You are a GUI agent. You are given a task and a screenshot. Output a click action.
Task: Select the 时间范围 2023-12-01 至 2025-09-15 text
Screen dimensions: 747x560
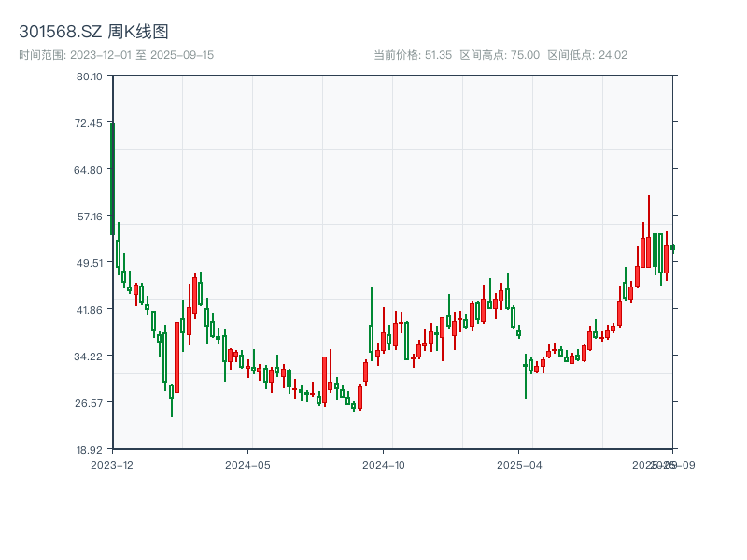[116, 55]
